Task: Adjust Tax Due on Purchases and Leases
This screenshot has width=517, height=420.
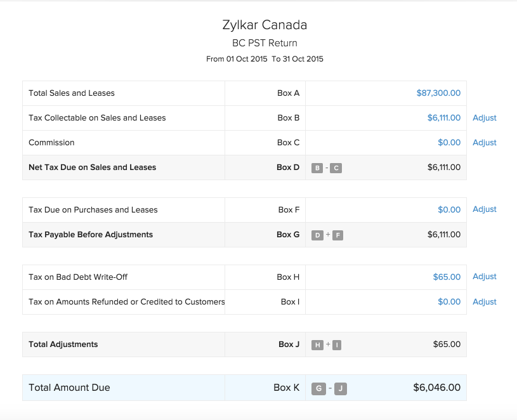Action: click(x=485, y=209)
